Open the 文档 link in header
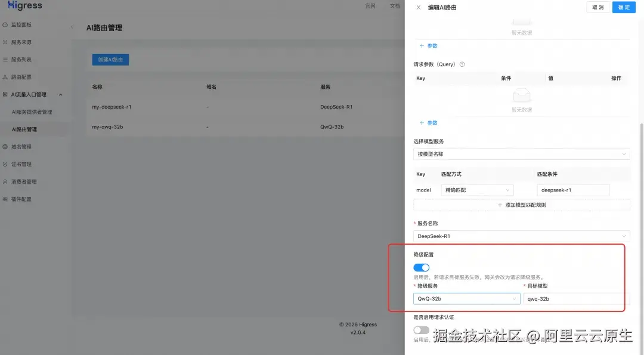 395,6
